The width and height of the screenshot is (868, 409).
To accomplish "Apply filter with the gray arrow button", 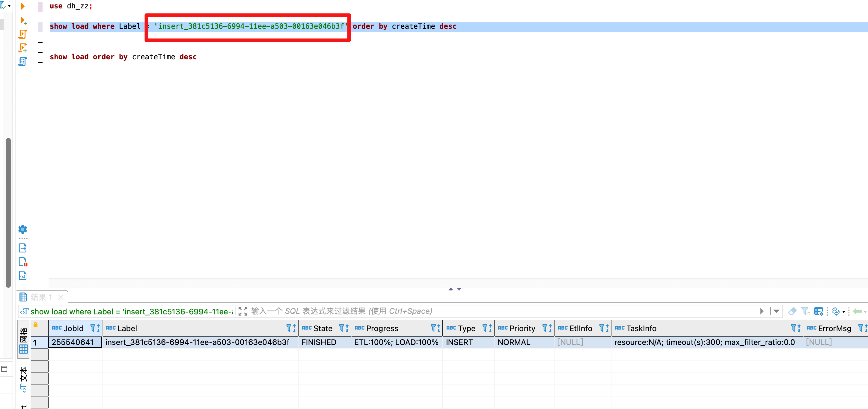I will point(762,311).
